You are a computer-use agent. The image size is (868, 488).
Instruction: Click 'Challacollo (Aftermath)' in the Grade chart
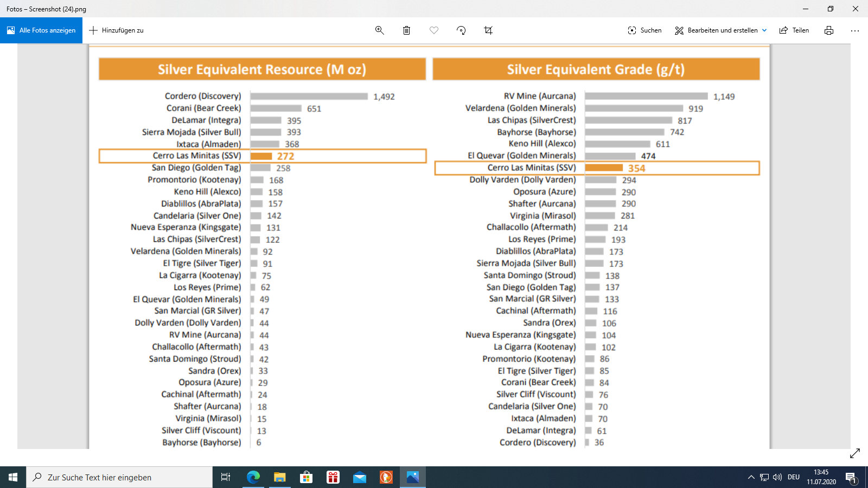[x=531, y=227]
